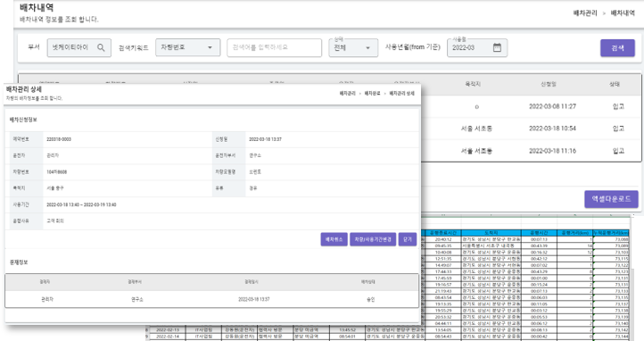Click 서울 서초동 in the 10:54 row

(476, 129)
